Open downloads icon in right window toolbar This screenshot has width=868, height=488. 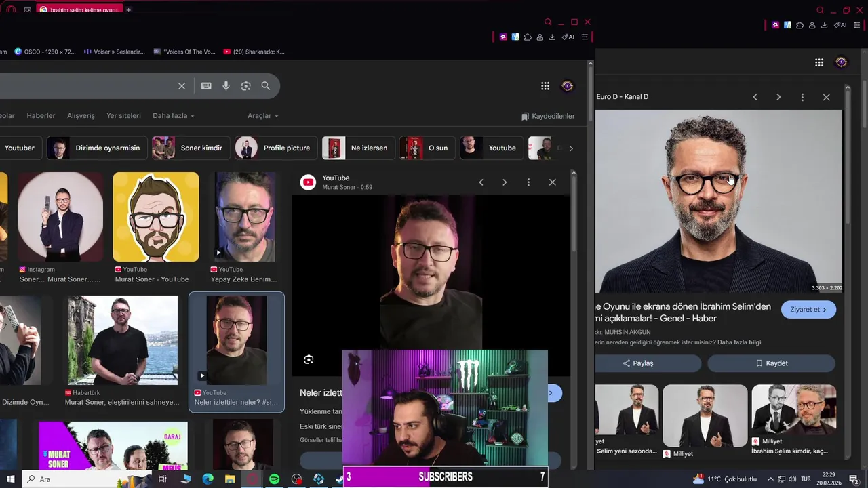tap(824, 25)
